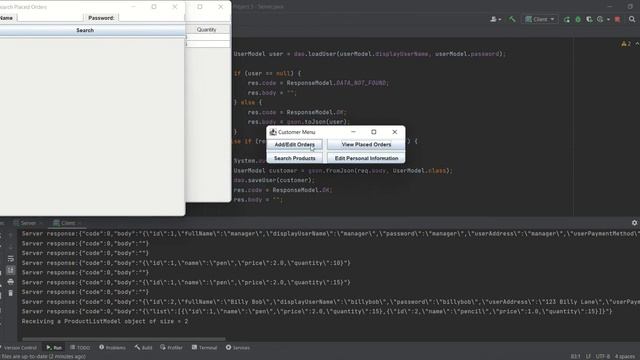
Task: Click the green Rerun icon in toolbar
Action: pyautogui.click(x=567, y=19)
